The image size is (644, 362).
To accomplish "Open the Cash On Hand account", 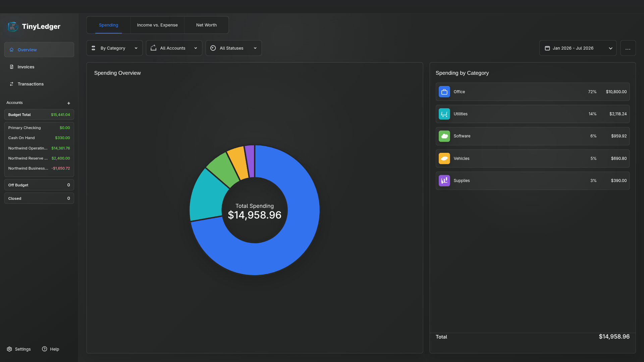I will point(39,138).
